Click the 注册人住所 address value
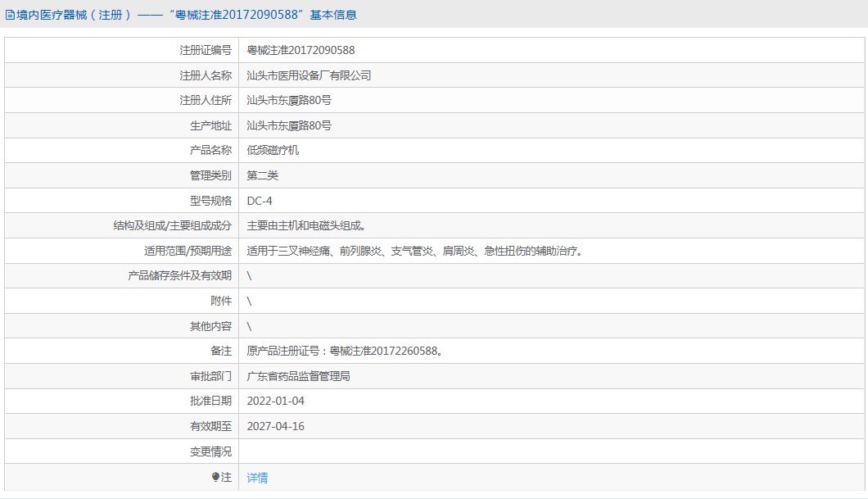 pyautogui.click(x=289, y=100)
